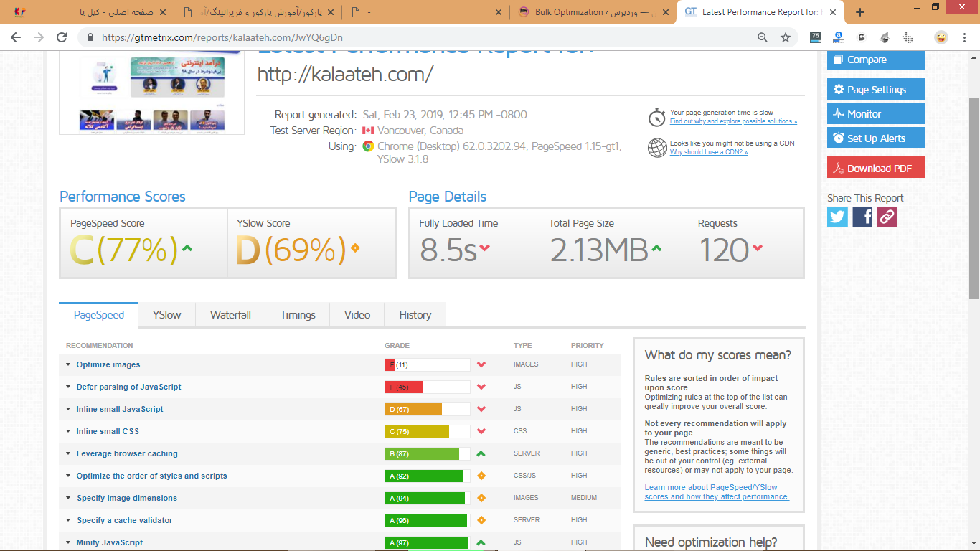Screen dimensions: 980x551
Task: Click Set Up Alerts button
Action: pos(875,138)
